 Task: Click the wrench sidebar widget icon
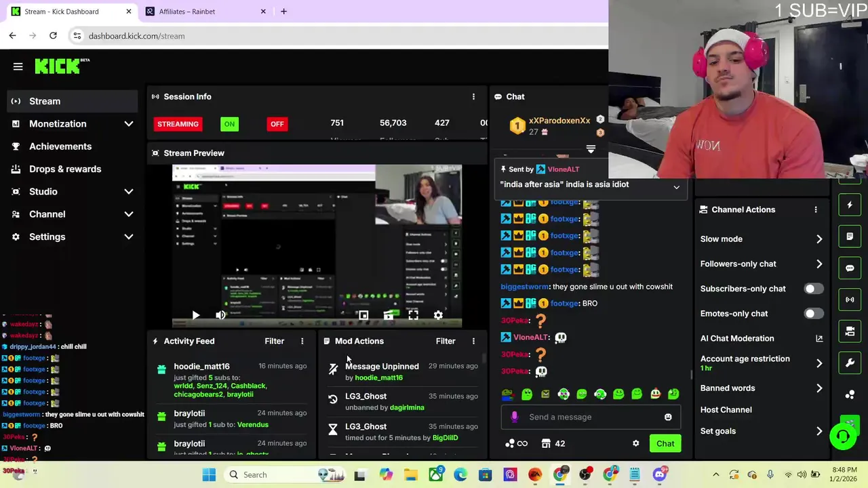pos(850,363)
